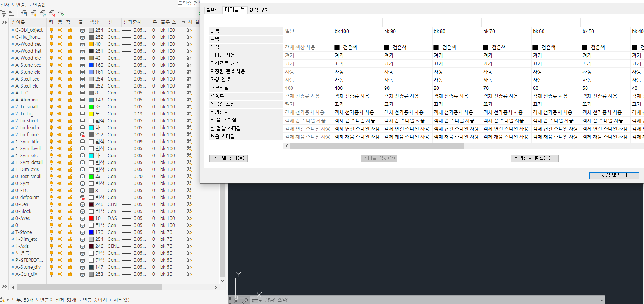The height and width of the screenshot is (304, 644).
Task: Set current layer with green check icon
Action: pos(61,14)
